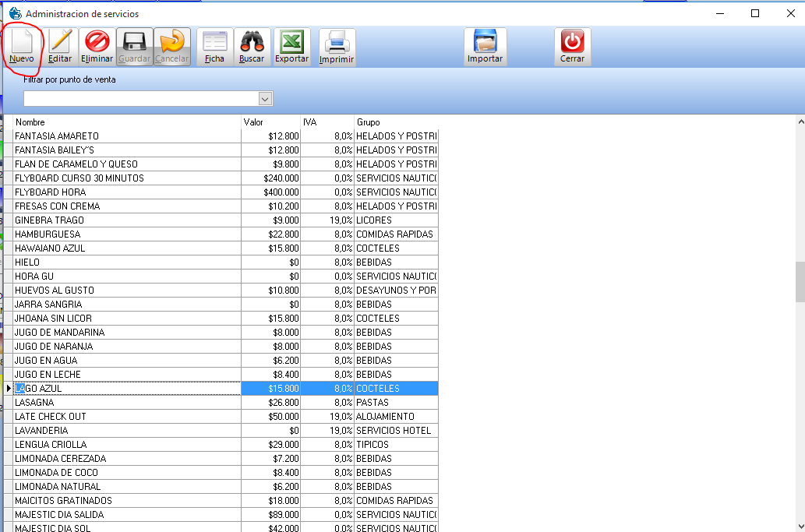Viewport: 805px width, 532px height.
Task: Click the Valor column header
Action: click(x=270, y=122)
